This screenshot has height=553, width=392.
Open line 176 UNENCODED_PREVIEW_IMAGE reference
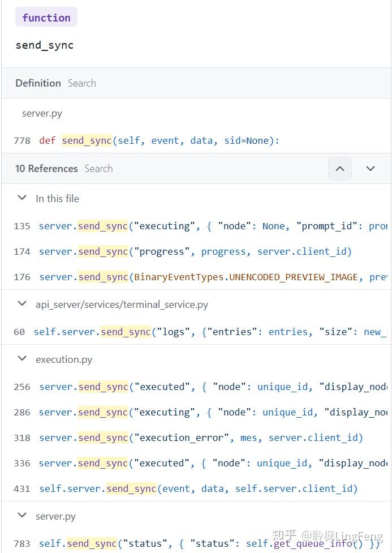point(198,277)
